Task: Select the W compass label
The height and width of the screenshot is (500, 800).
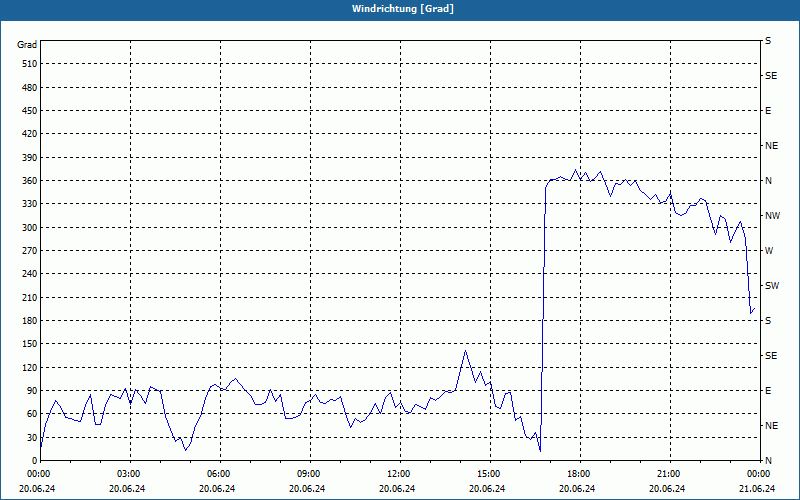Action: [769, 251]
